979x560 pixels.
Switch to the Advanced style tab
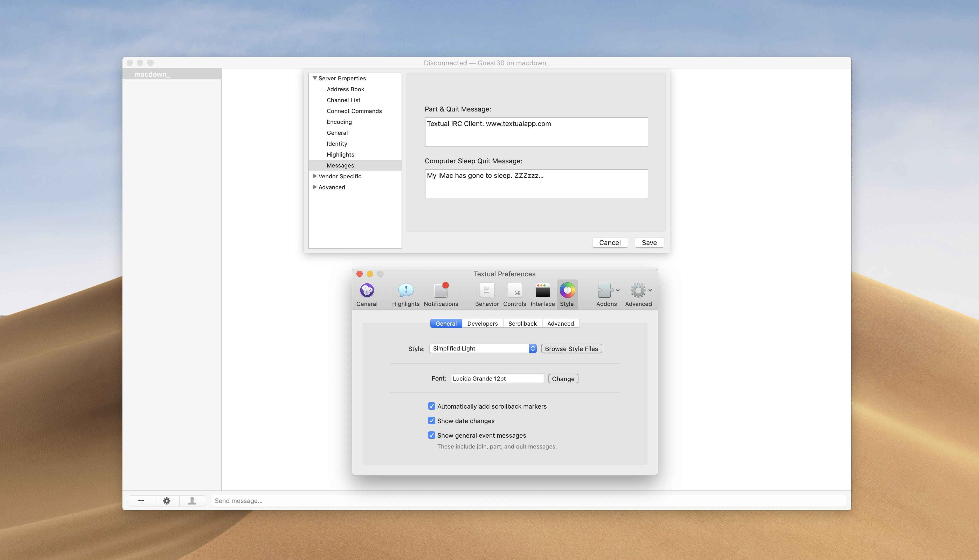560,324
